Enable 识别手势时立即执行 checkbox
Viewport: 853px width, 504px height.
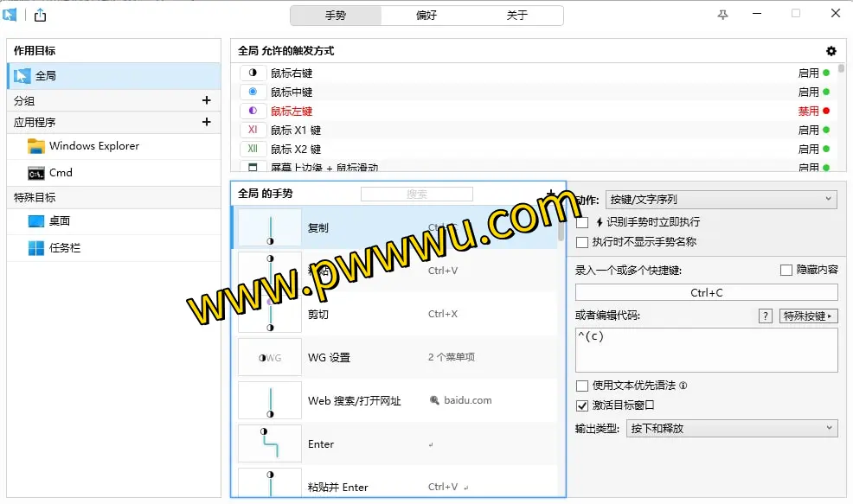coord(582,221)
